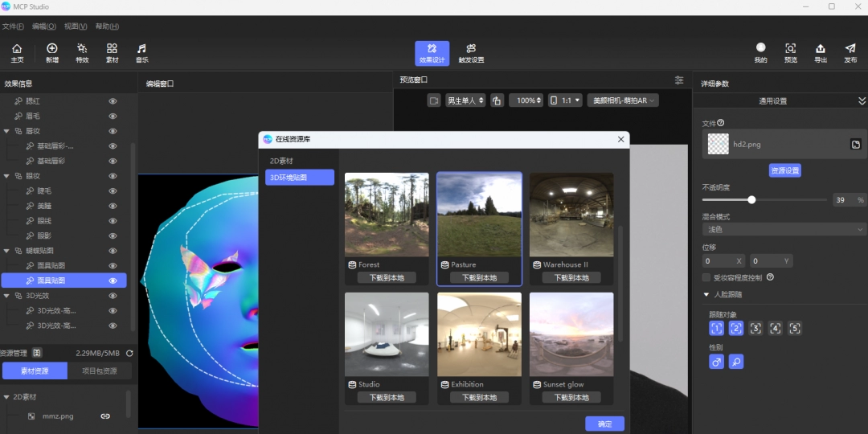Collapse the 人脸跟随 section
The height and width of the screenshot is (434, 868).
click(x=706, y=295)
